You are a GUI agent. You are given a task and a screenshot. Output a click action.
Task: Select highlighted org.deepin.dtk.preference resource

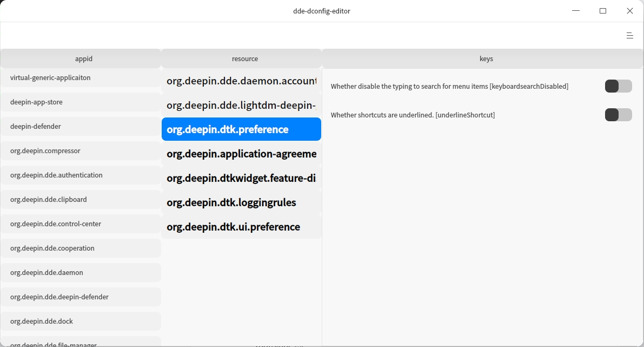click(242, 129)
